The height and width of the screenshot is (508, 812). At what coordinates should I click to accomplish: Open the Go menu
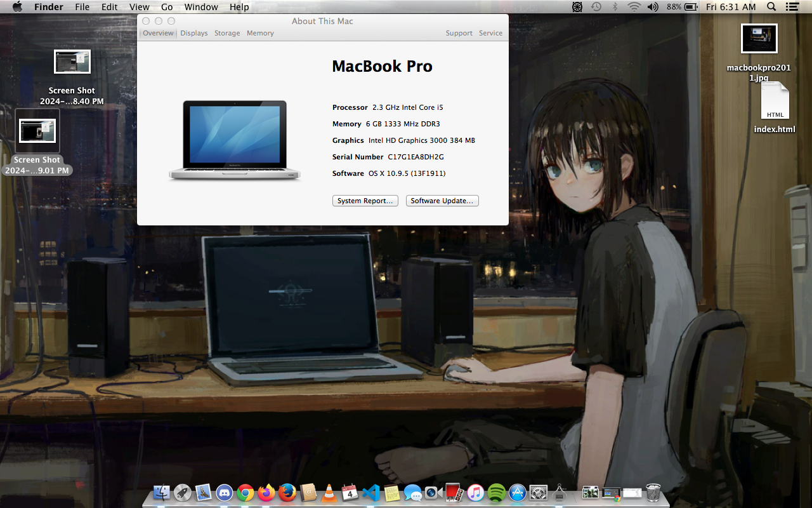(x=167, y=7)
